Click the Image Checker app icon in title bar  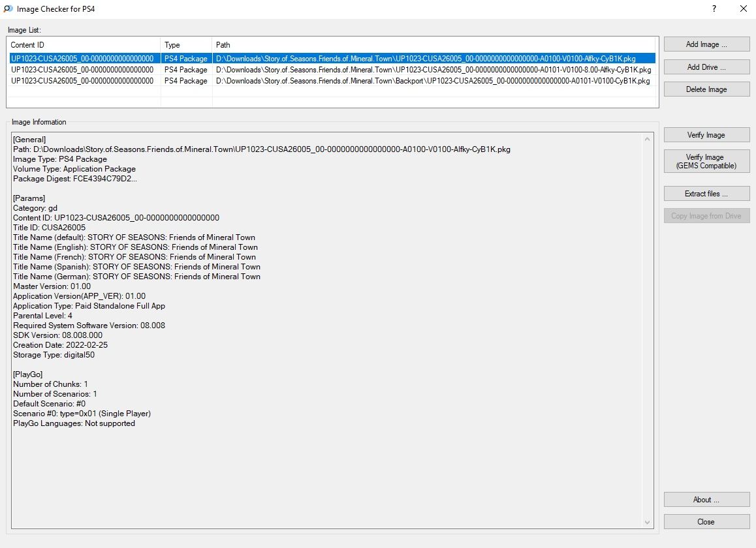[x=8, y=8]
